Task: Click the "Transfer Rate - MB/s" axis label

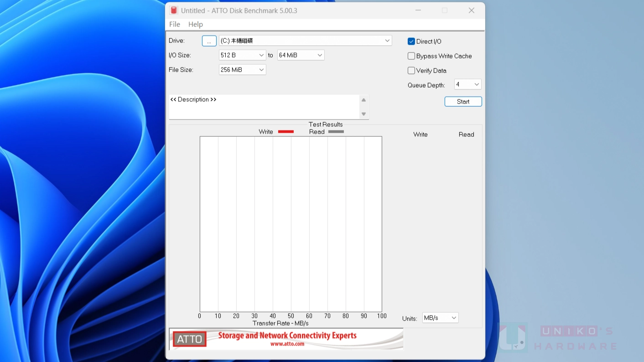Action: (280, 323)
